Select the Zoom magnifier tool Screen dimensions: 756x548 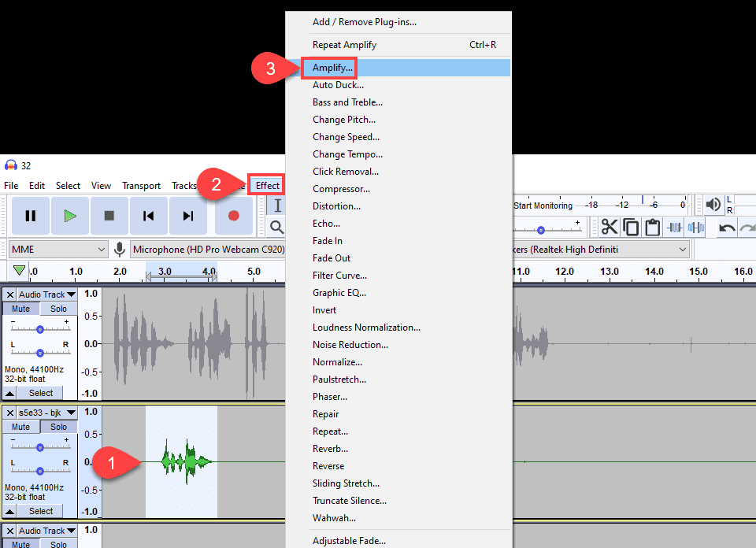pyautogui.click(x=277, y=227)
